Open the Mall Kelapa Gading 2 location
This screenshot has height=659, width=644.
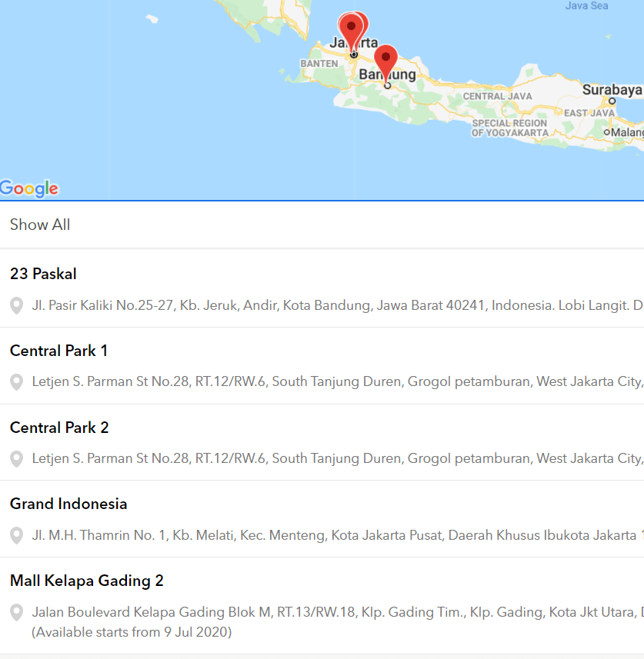point(87,581)
